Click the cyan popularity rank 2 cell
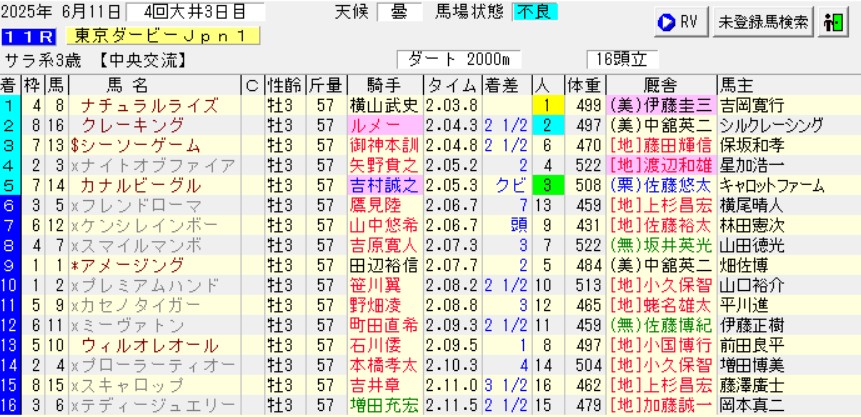861x417 pixels. point(547,125)
